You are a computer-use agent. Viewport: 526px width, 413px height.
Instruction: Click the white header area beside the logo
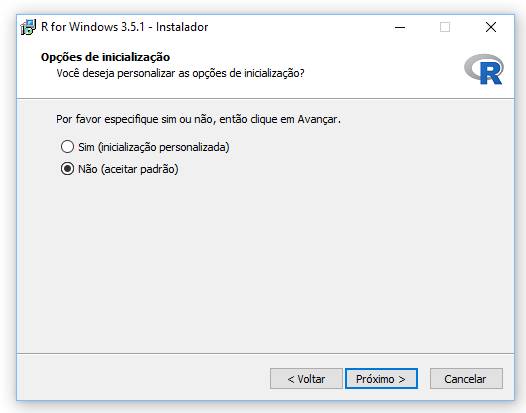[382, 69]
